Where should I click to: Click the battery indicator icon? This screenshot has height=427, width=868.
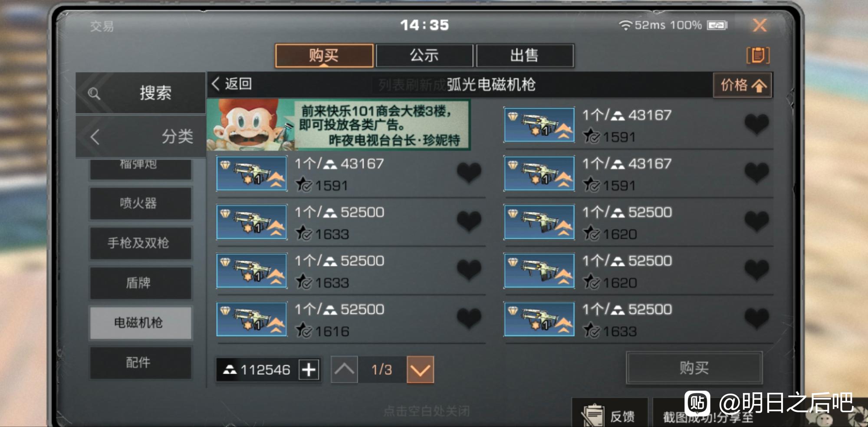(717, 26)
